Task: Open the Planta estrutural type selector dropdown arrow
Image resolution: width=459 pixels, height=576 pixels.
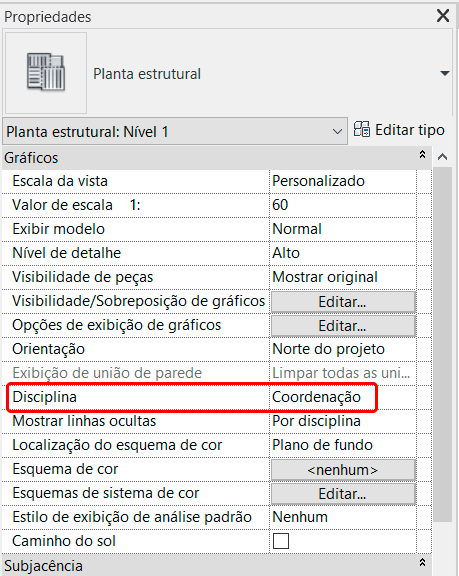Action: [445, 73]
